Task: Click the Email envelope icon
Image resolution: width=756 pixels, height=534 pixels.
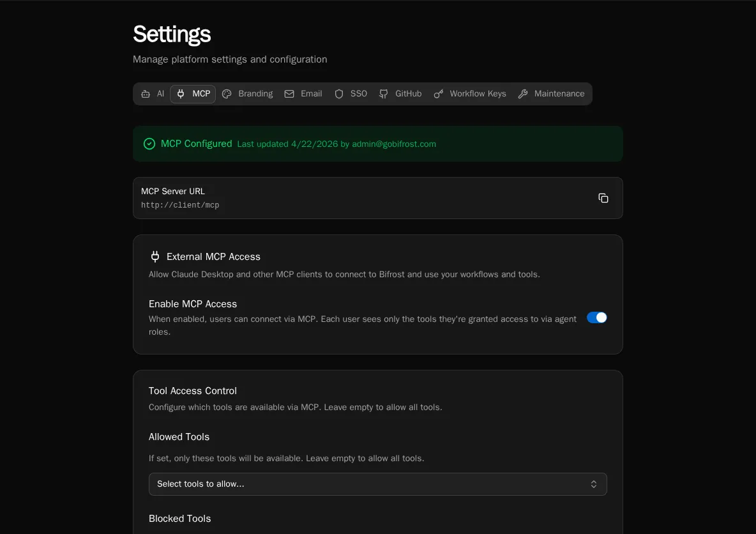Action: (x=289, y=94)
